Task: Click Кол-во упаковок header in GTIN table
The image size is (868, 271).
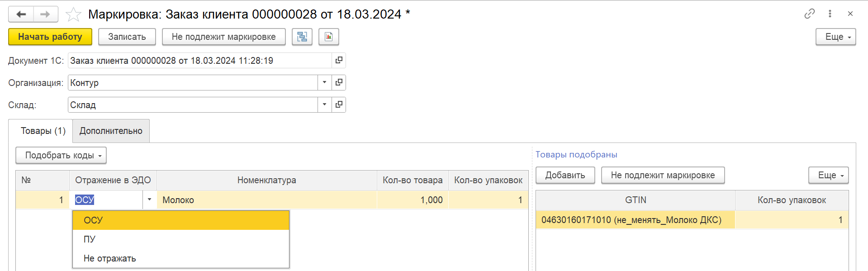Action: 792,200
